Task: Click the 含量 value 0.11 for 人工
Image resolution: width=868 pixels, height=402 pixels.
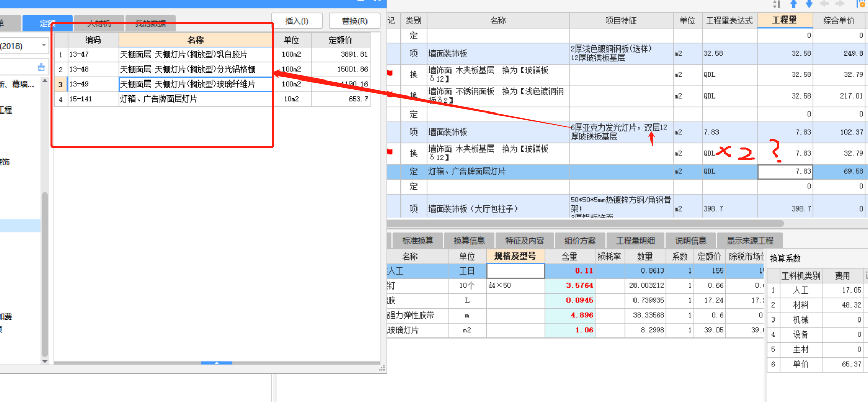Action: coord(570,270)
